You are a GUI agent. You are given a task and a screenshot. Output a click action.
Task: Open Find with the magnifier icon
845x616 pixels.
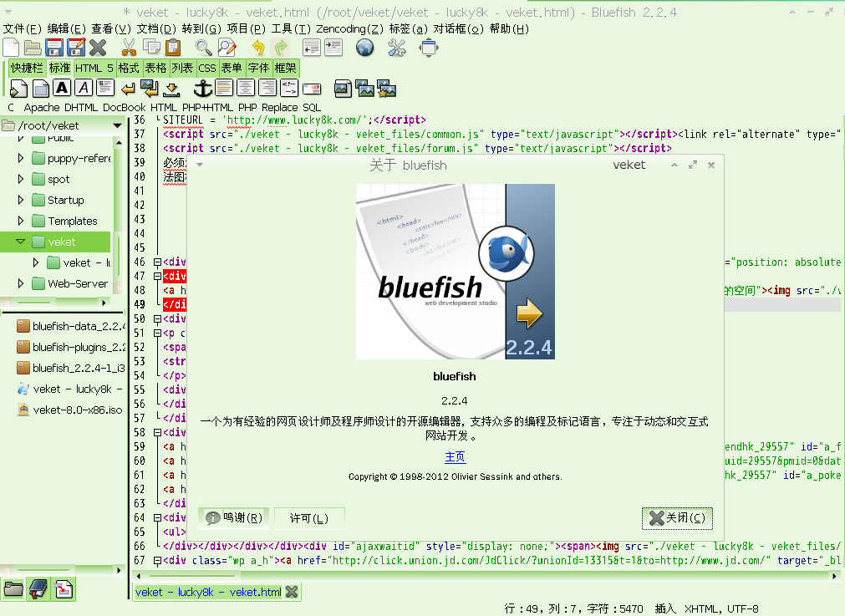pyautogui.click(x=203, y=48)
